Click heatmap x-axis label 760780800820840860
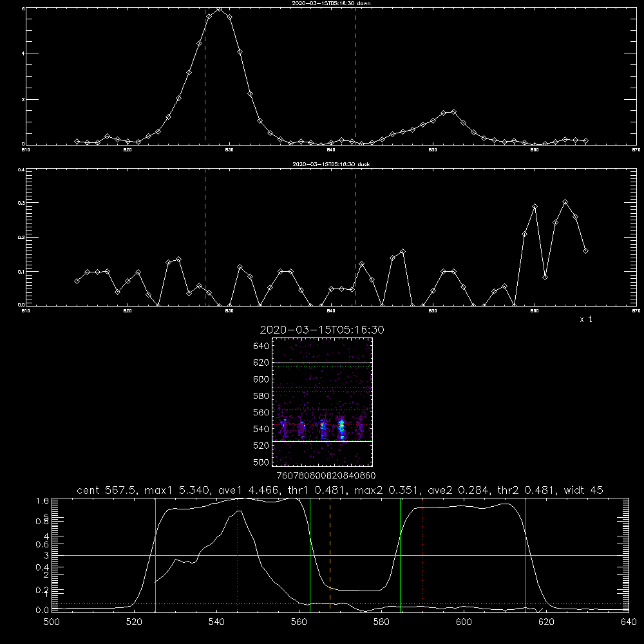This screenshot has height=644, width=644. pos(326,476)
